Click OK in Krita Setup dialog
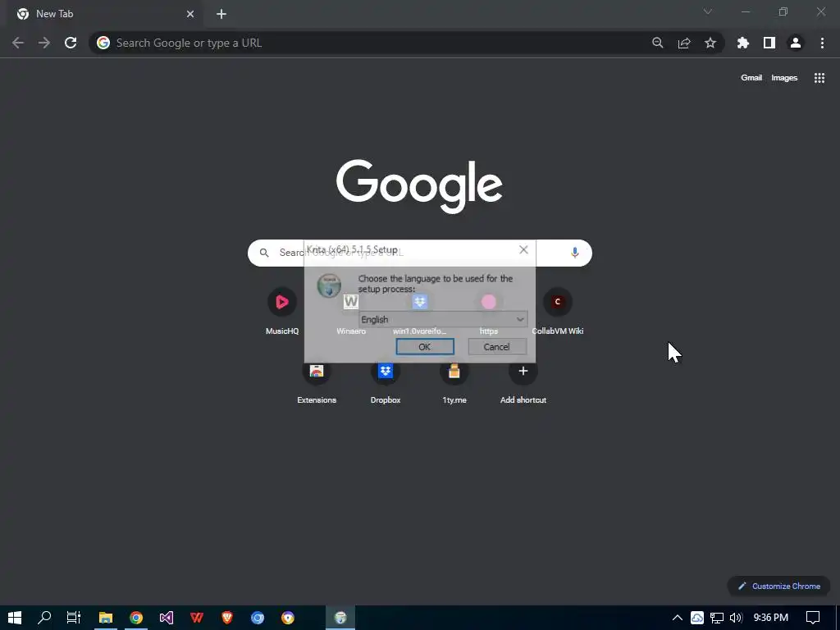 [425, 347]
